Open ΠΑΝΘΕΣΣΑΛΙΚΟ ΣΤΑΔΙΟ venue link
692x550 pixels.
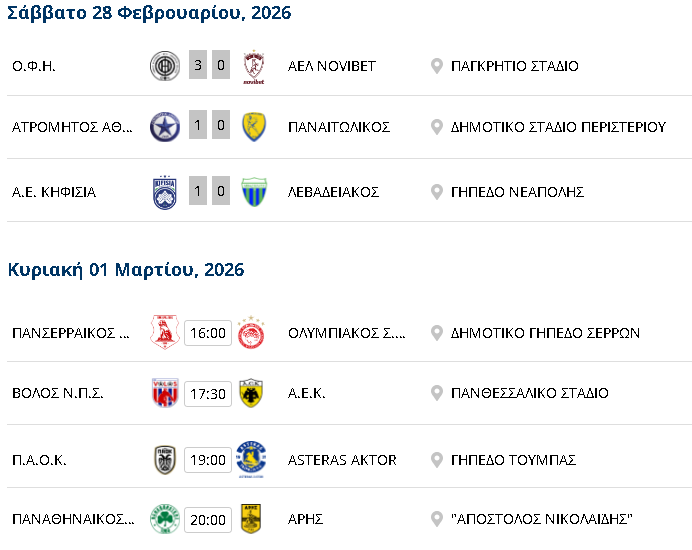(x=529, y=393)
